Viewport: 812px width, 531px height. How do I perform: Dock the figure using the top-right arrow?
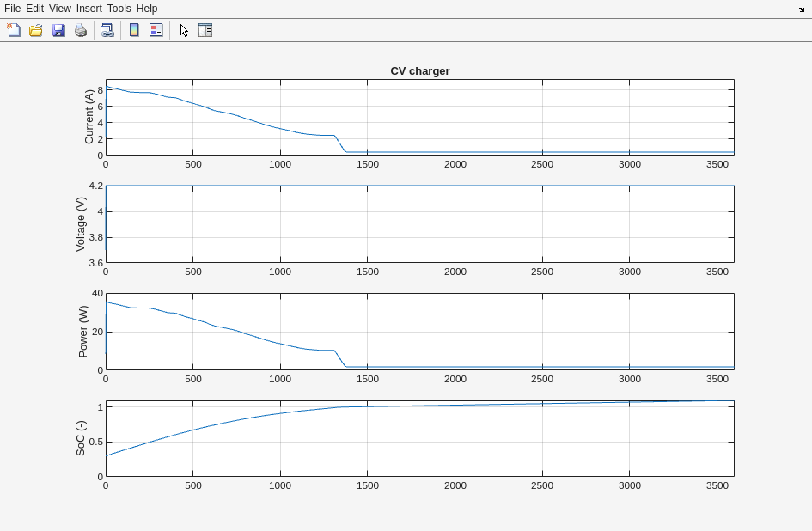pos(801,9)
